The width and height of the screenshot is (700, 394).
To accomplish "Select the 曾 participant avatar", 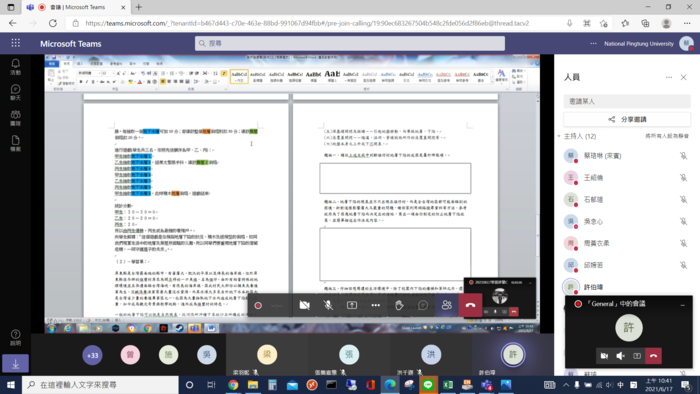I will tap(130, 355).
